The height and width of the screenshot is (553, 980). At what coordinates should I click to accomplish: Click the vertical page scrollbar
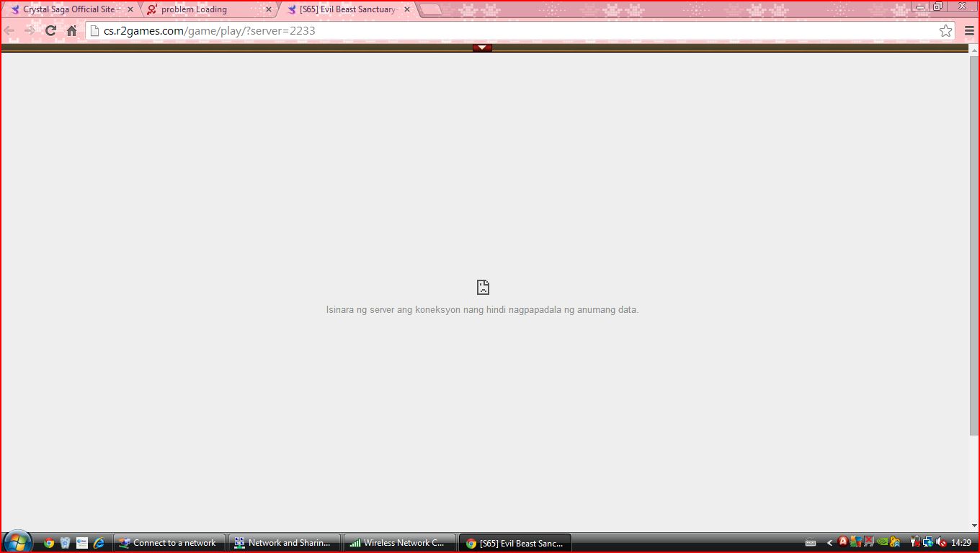tap(974, 245)
